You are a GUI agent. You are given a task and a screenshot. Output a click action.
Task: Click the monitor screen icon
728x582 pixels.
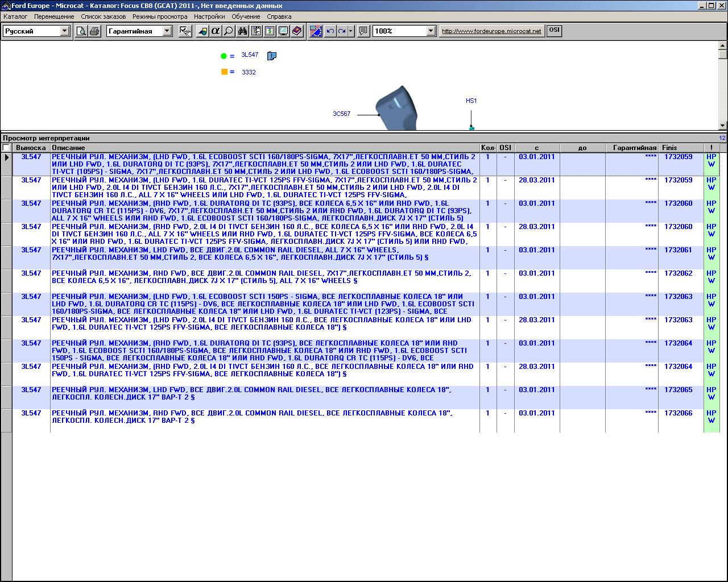coord(283,31)
